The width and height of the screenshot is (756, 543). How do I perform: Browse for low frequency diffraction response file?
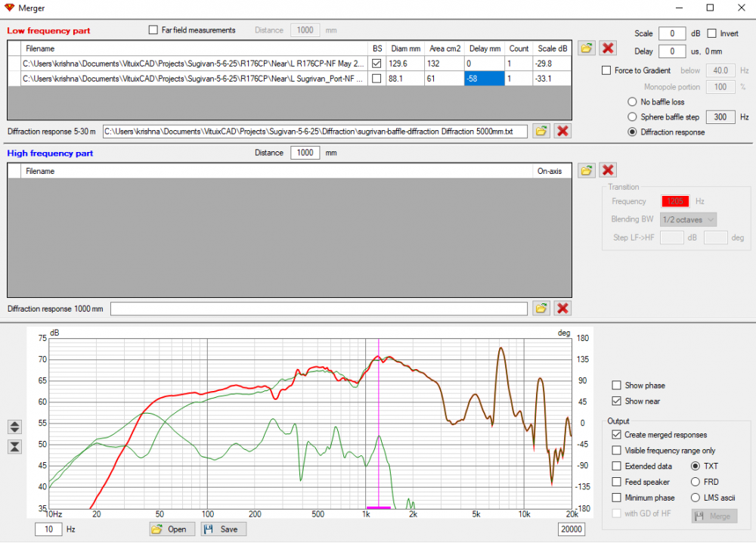click(x=541, y=131)
